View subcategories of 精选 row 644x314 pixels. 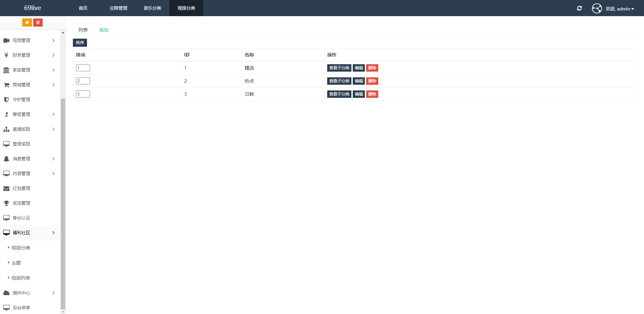339,68
